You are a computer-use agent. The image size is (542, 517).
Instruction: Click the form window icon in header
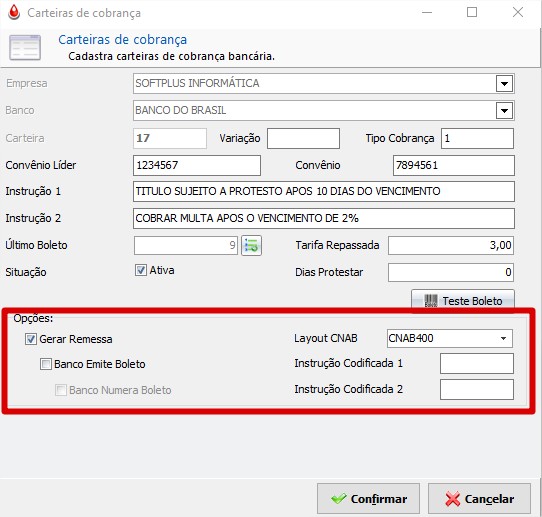click(25, 48)
